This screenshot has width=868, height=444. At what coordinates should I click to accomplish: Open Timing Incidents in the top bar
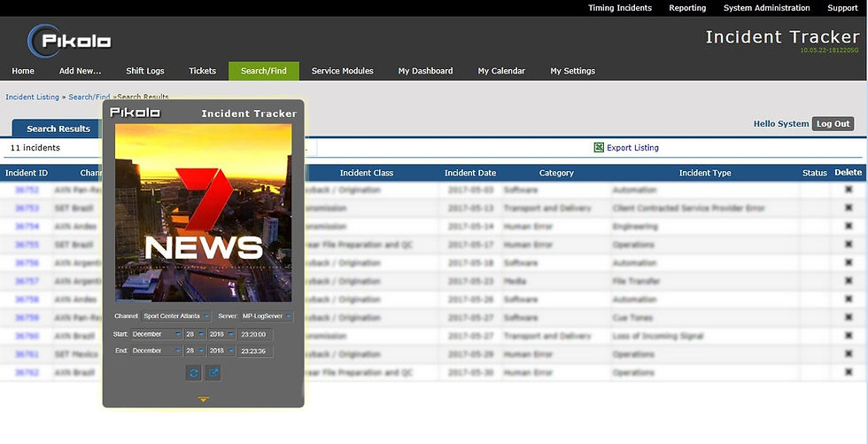619,8
